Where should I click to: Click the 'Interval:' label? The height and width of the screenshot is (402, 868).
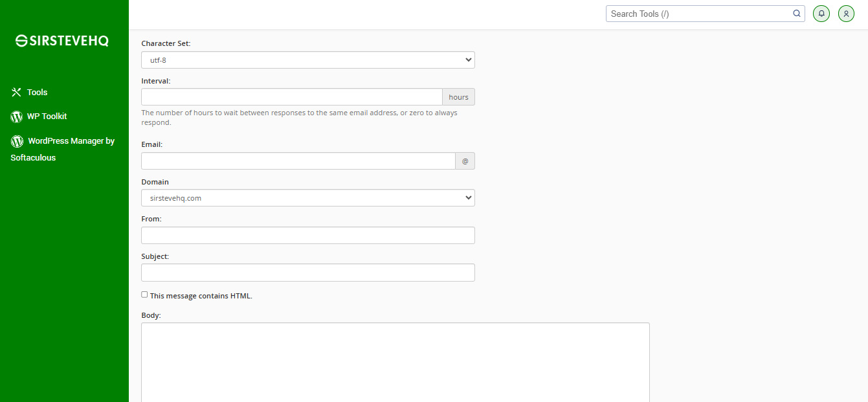coord(156,81)
